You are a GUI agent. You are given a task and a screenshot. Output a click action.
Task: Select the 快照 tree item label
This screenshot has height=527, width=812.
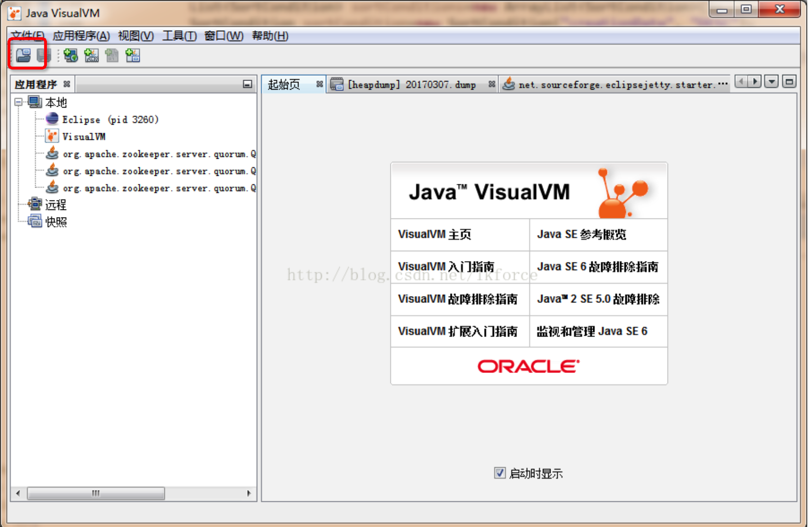[55, 221]
